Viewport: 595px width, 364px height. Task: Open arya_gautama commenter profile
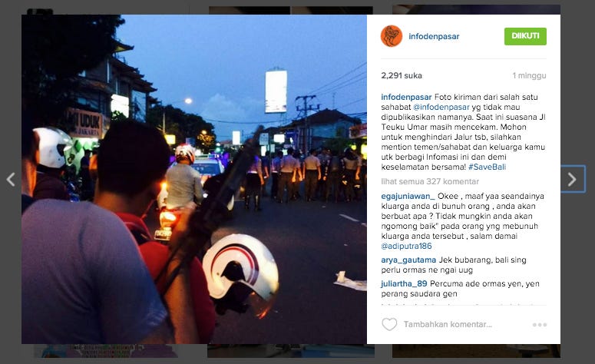click(x=408, y=260)
